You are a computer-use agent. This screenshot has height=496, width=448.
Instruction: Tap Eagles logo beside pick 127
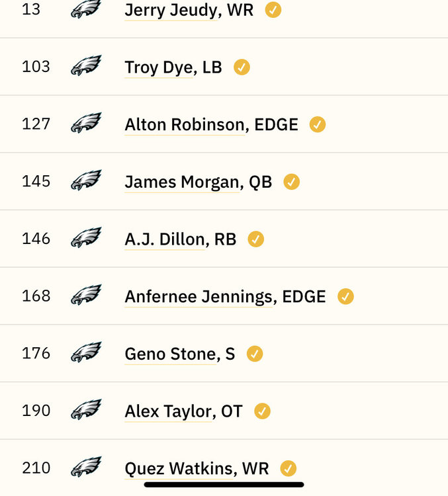point(86,123)
